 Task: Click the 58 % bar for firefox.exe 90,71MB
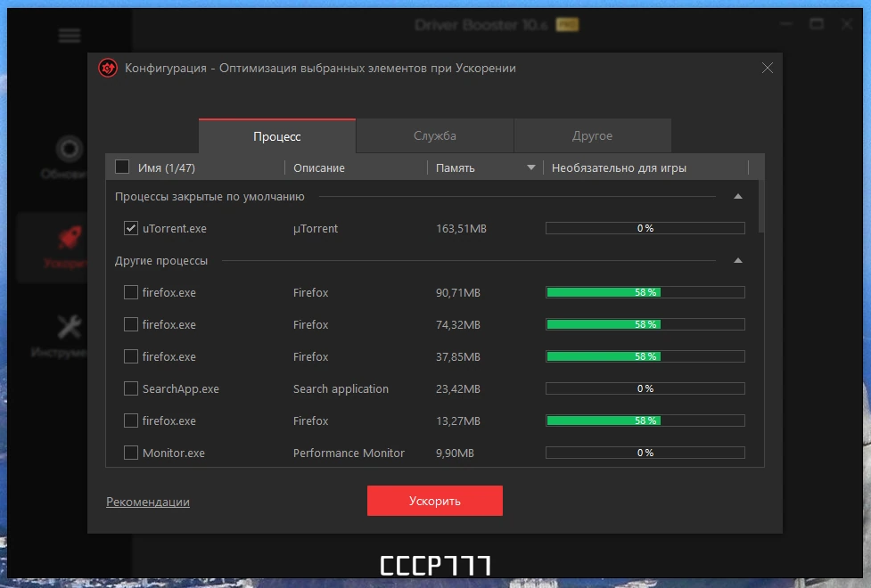[645, 292]
